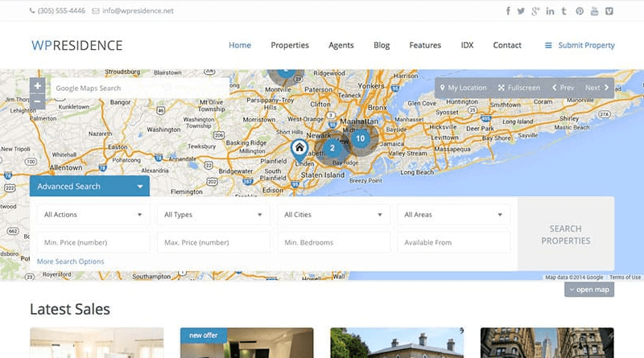
Task: Open the mansion property thumbnail
Action: click(397, 343)
